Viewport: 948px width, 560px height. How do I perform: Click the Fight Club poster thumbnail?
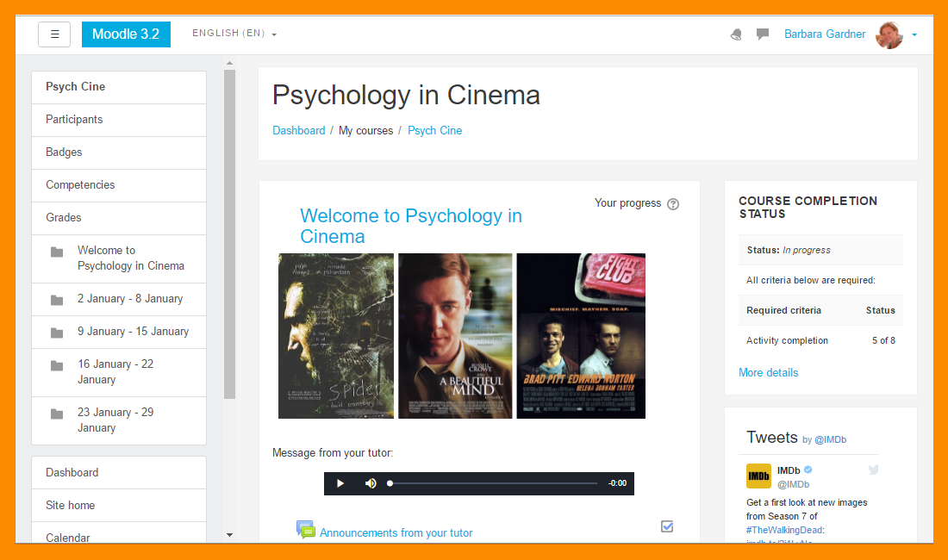(581, 336)
